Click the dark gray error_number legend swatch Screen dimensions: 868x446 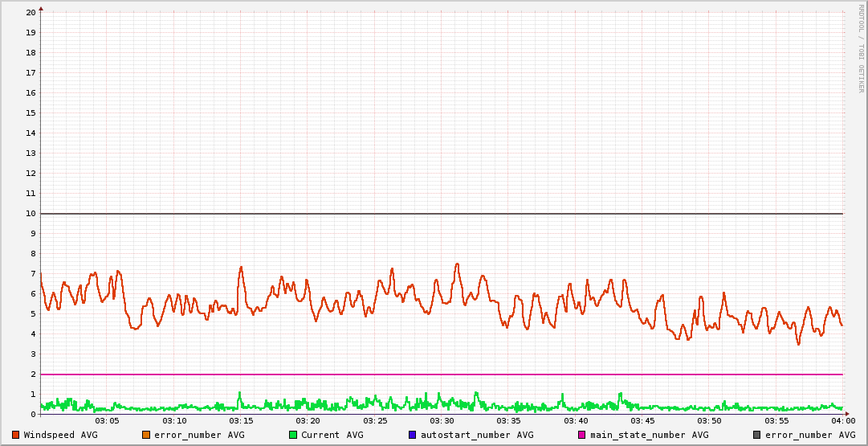click(757, 435)
